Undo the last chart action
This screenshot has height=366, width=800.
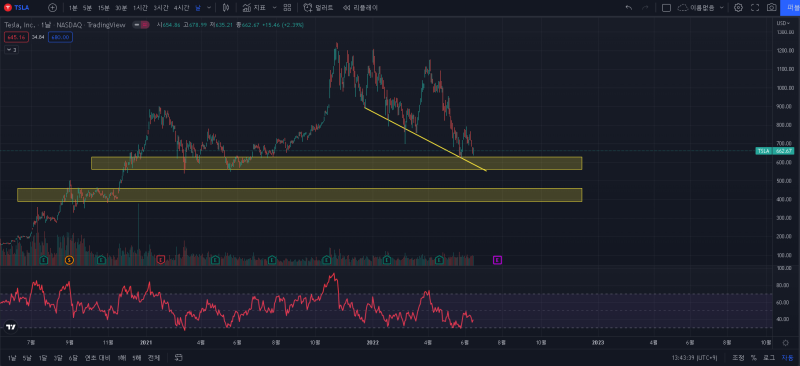(629, 8)
